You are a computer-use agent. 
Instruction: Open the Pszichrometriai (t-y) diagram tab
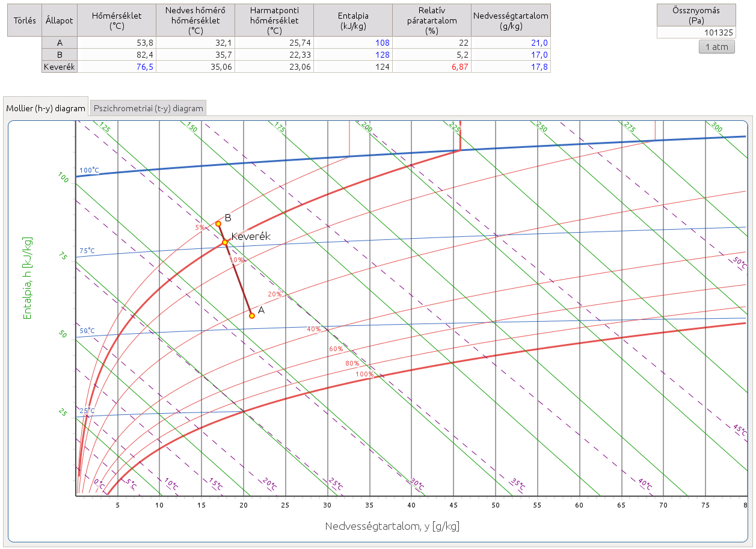pyautogui.click(x=148, y=108)
